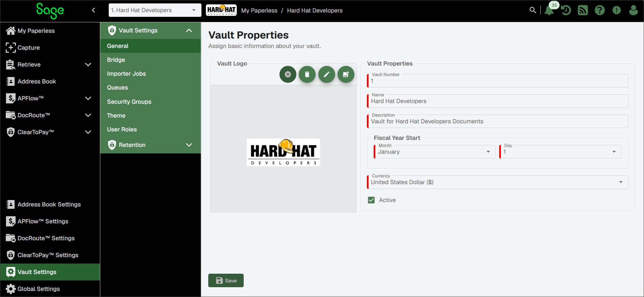Open Queues settings
The image size is (644, 297).
click(x=151, y=88)
